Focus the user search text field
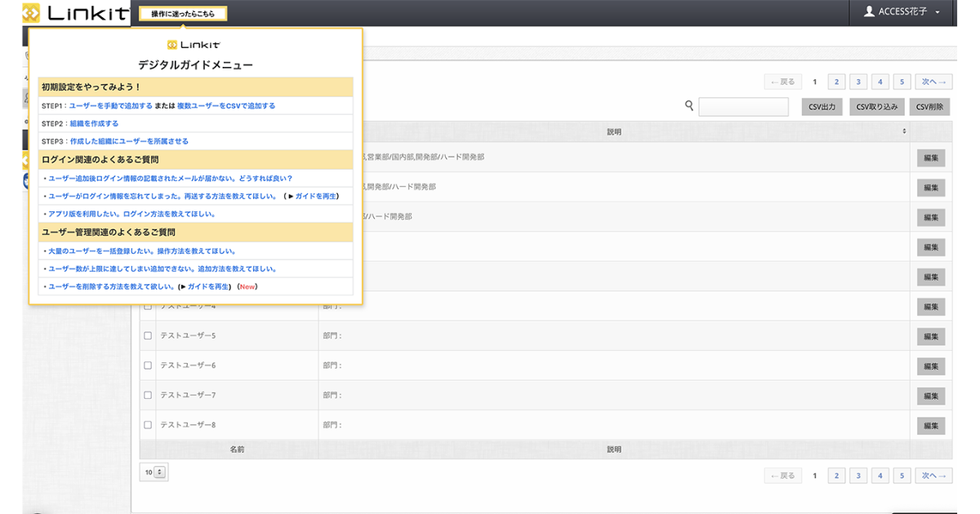Viewport: 980px width, 514px height. coord(743,107)
